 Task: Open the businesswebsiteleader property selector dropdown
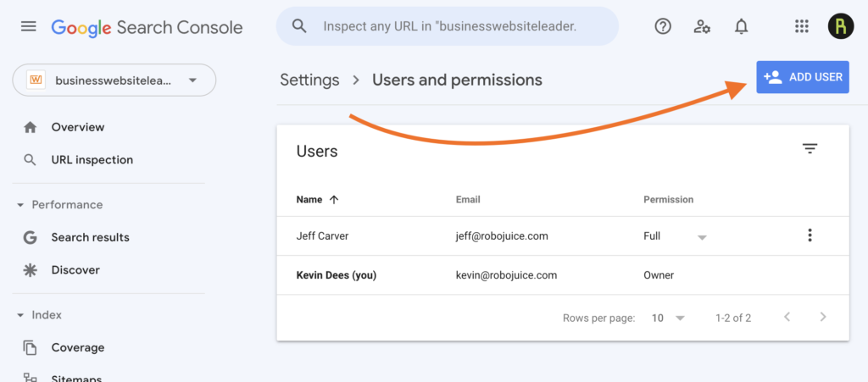click(114, 80)
